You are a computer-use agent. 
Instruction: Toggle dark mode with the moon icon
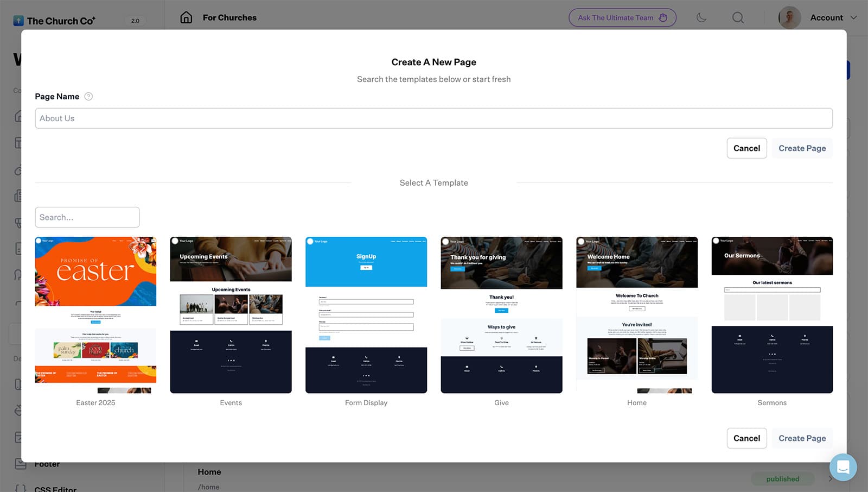(x=701, y=17)
